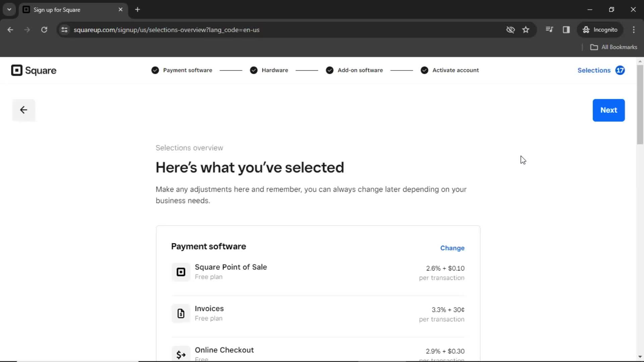Reload the page
644x362 pixels.
click(x=44, y=30)
